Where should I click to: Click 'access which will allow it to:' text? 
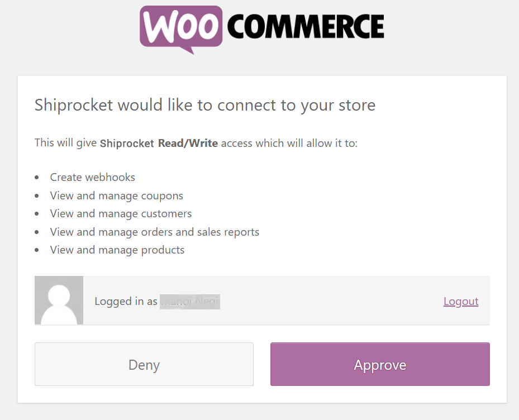click(289, 143)
